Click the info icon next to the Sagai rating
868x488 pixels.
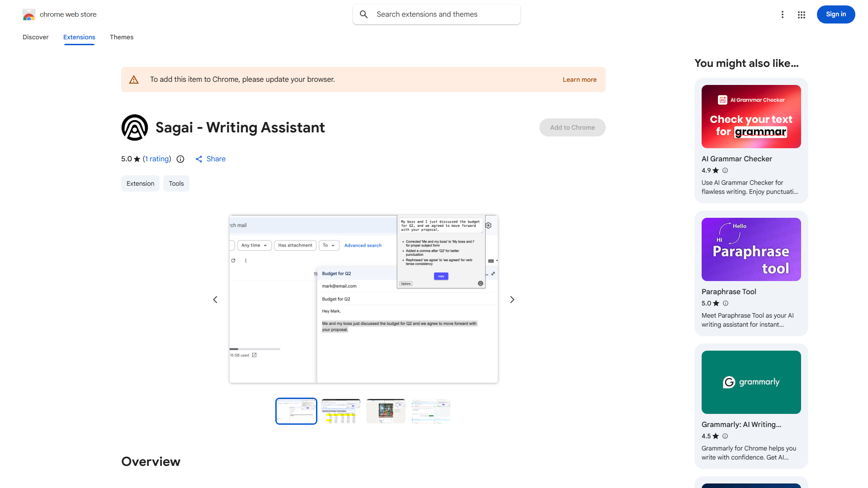click(x=180, y=159)
